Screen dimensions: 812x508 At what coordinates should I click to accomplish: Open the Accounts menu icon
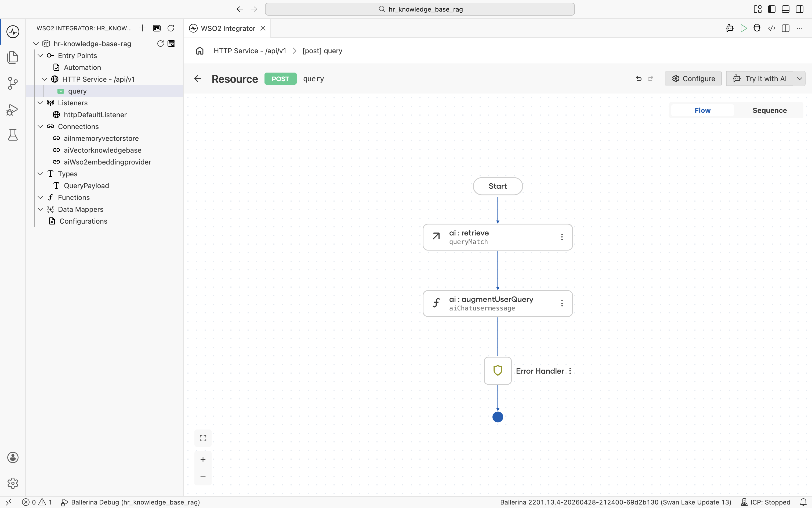pyautogui.click(x=13, y=457)
